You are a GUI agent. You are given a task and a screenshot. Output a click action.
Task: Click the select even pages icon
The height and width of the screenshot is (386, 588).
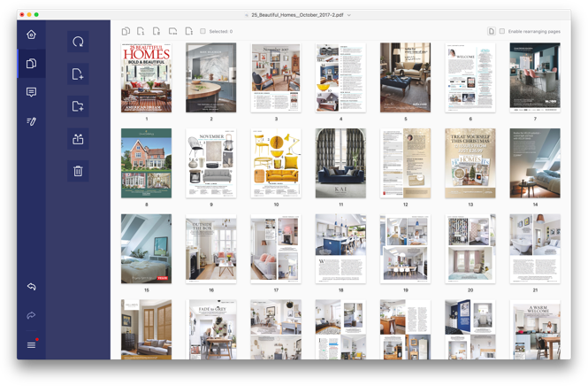(157, 31)
